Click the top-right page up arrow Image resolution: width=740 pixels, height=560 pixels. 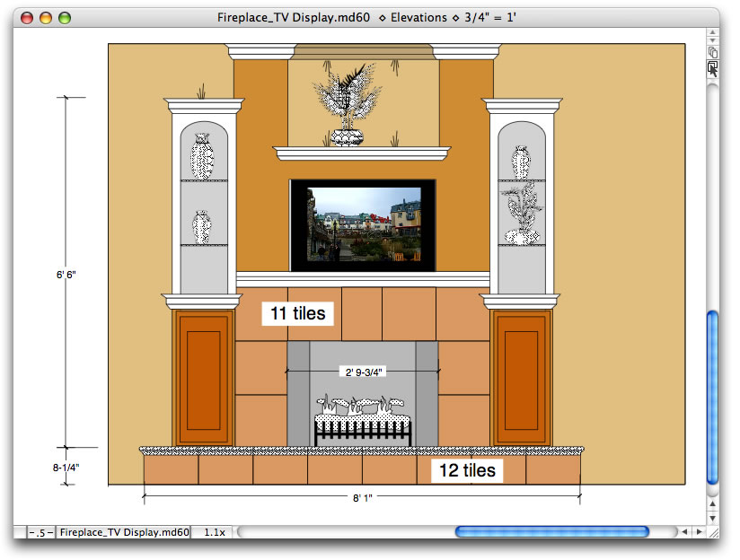712,33
